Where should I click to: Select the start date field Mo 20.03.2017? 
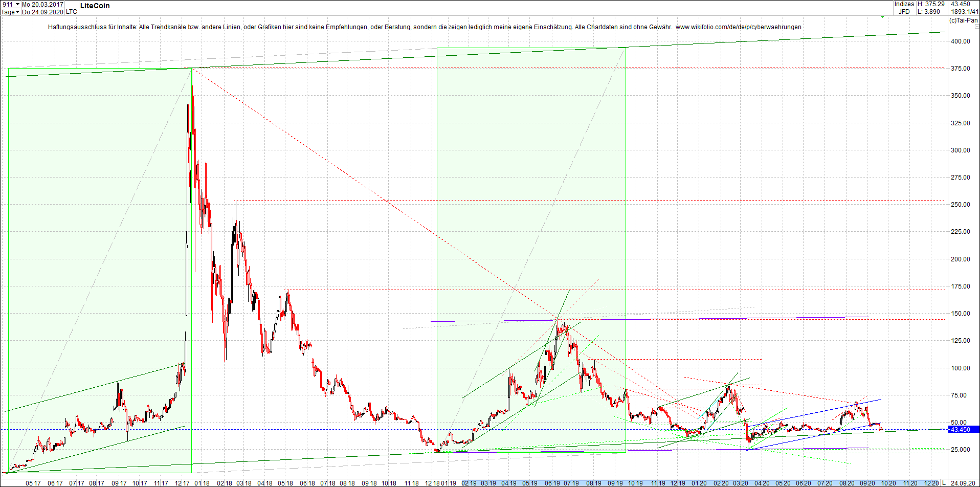[x=42, y=4]
